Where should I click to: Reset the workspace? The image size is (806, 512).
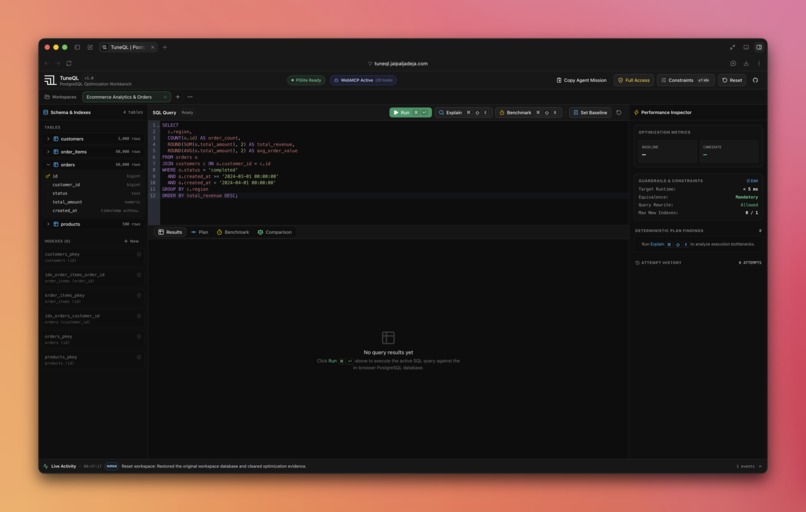[732, 80]
